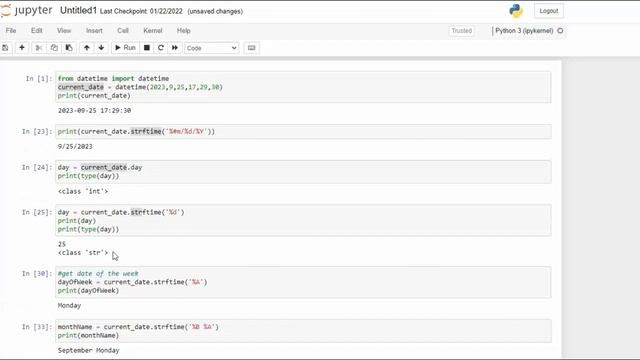Select cell In [24] printing day type
This screenshot has height=360, width=640.
point(303,172)
